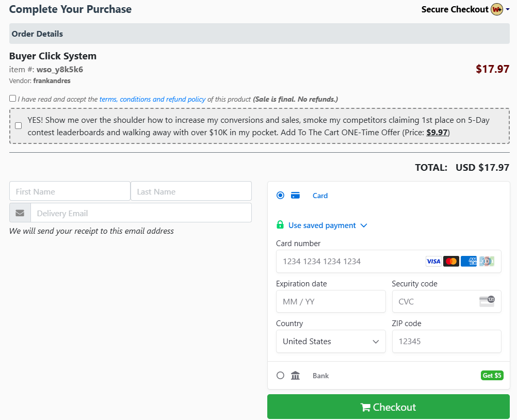Viewport: 517px width, 420px height.
Task: Open the Secure Checkout dropdown arrow
Action: (x=508, y=10)
